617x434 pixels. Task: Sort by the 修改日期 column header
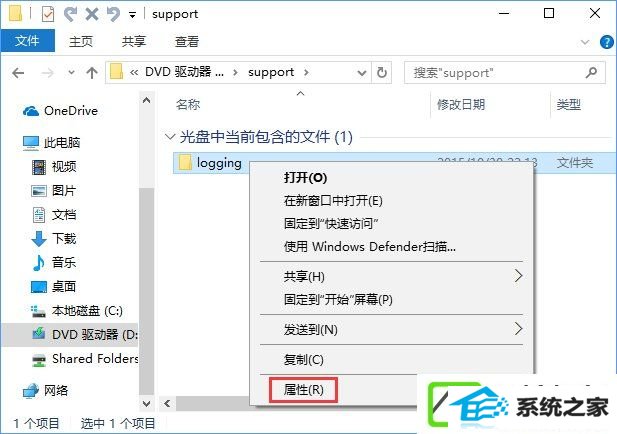(x=461, y=105)
